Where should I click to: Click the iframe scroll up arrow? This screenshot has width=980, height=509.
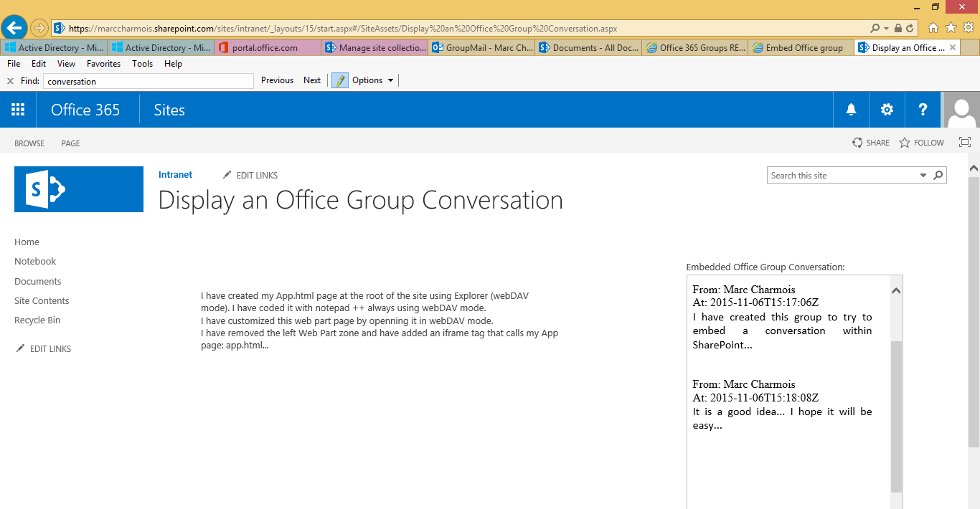pyautogui.click(x=896, y=290)
